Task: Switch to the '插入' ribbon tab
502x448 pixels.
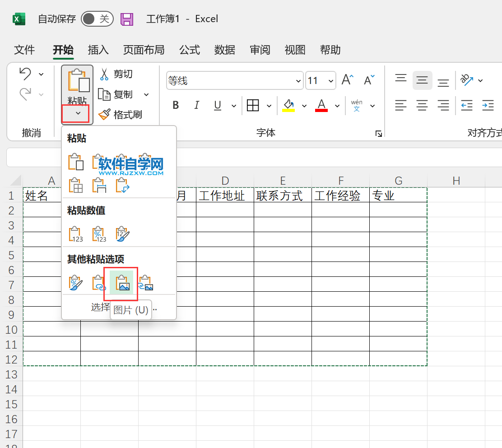Action: [x=98, y=50]
